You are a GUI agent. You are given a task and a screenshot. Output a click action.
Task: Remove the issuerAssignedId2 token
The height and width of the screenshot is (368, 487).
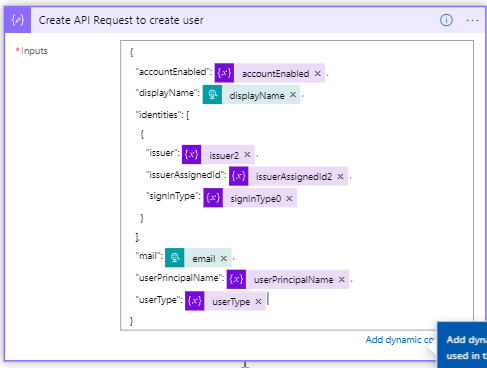[x=340, y=176]
